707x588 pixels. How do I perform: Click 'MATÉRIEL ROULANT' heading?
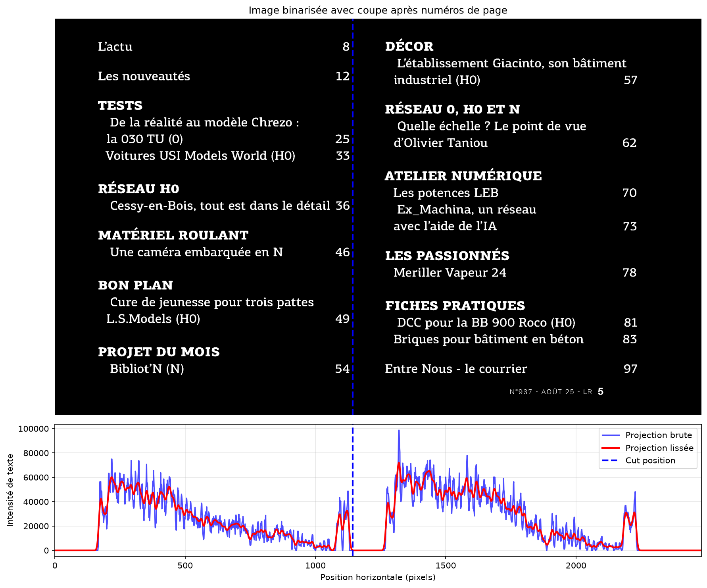173,235
